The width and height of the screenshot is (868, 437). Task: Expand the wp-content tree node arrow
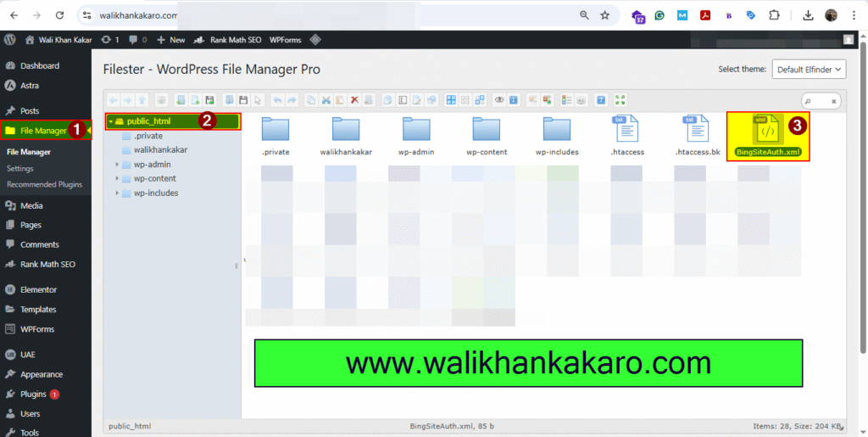tap(117, 179)
